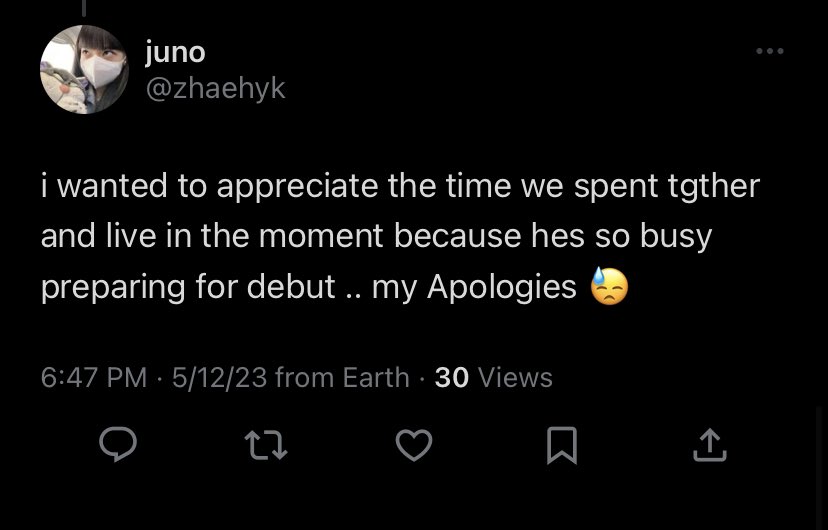
Task: Tap the share upload arrow icon
Action: pos(710,445)
